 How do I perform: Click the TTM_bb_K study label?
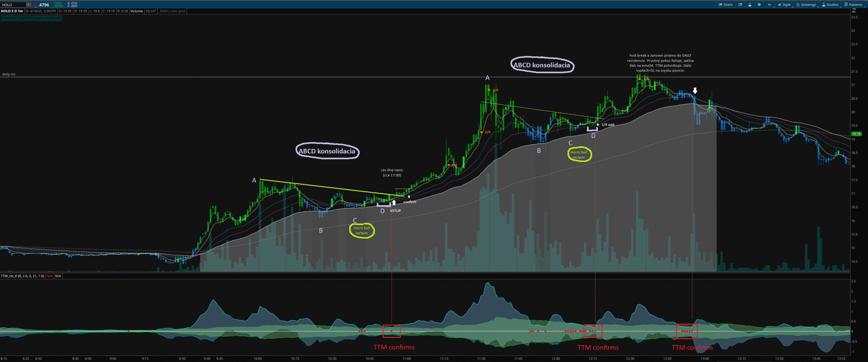point(22,276)
